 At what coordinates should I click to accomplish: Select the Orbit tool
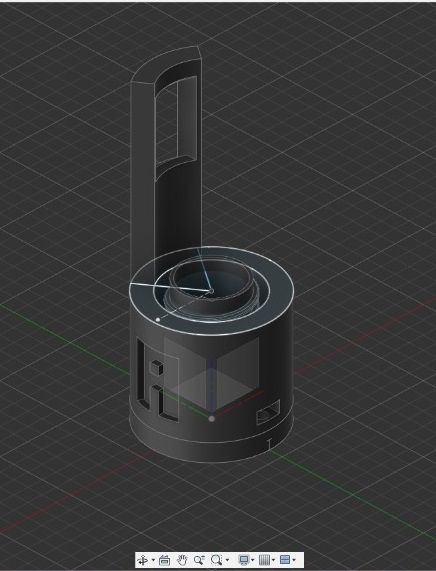[x=143, y=560]
